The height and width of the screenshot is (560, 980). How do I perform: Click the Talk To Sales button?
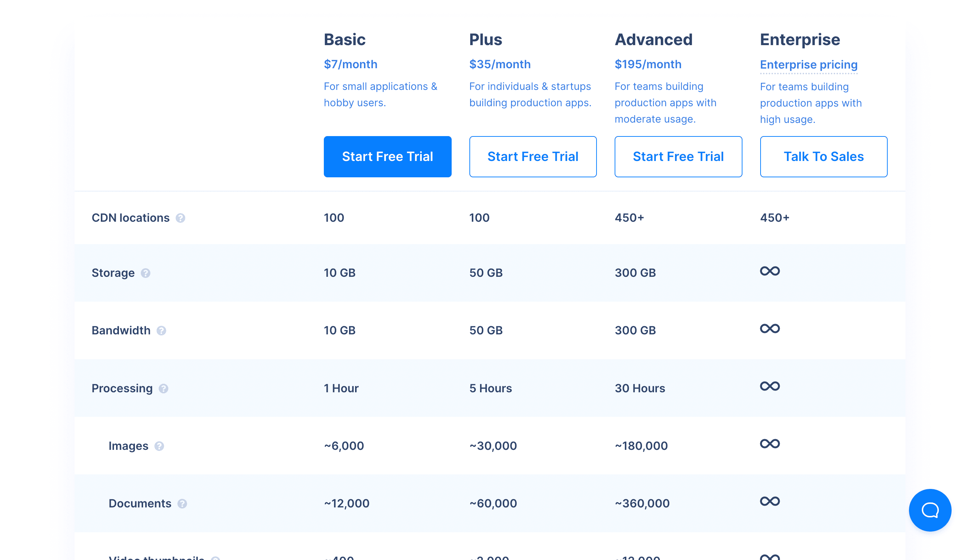click(823, 157)
